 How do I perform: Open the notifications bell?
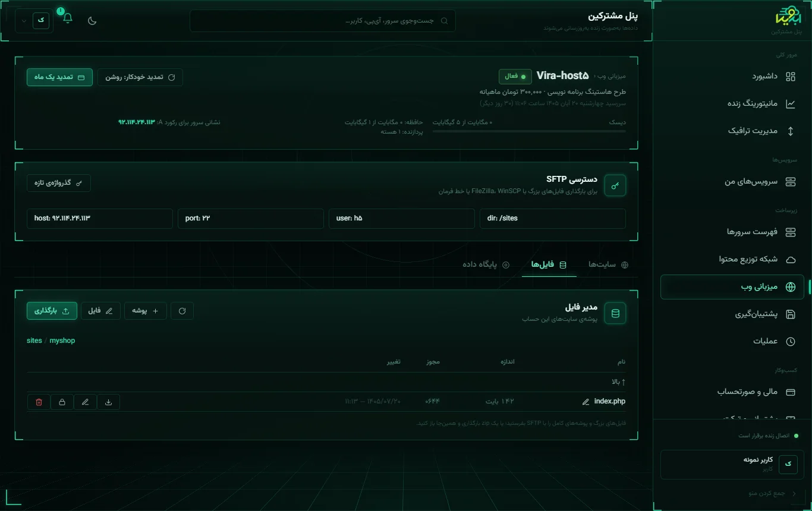point(68,18)
